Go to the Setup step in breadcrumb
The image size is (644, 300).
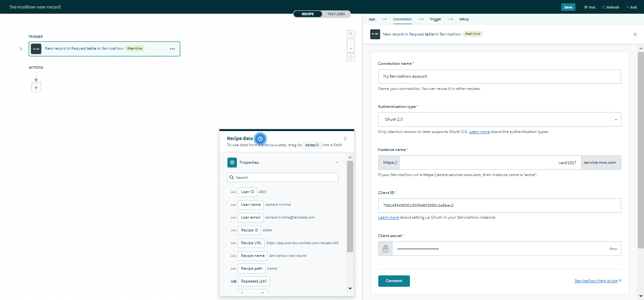pos(464,19)
